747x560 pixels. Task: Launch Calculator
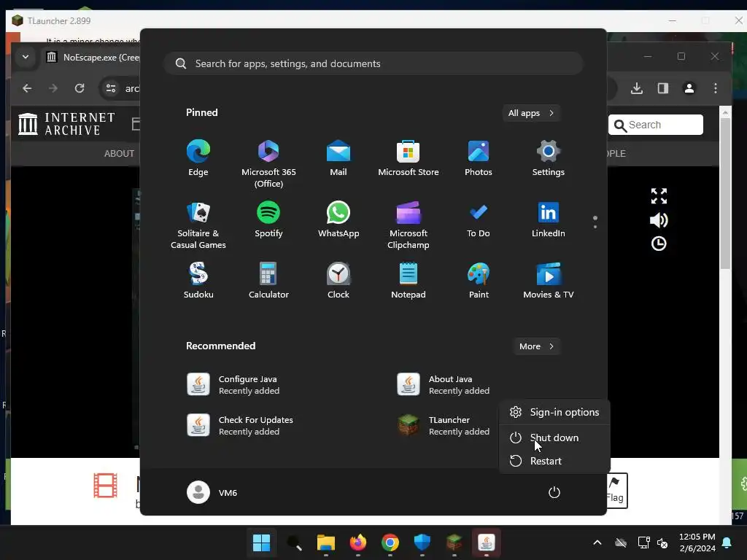click(268, 281)
